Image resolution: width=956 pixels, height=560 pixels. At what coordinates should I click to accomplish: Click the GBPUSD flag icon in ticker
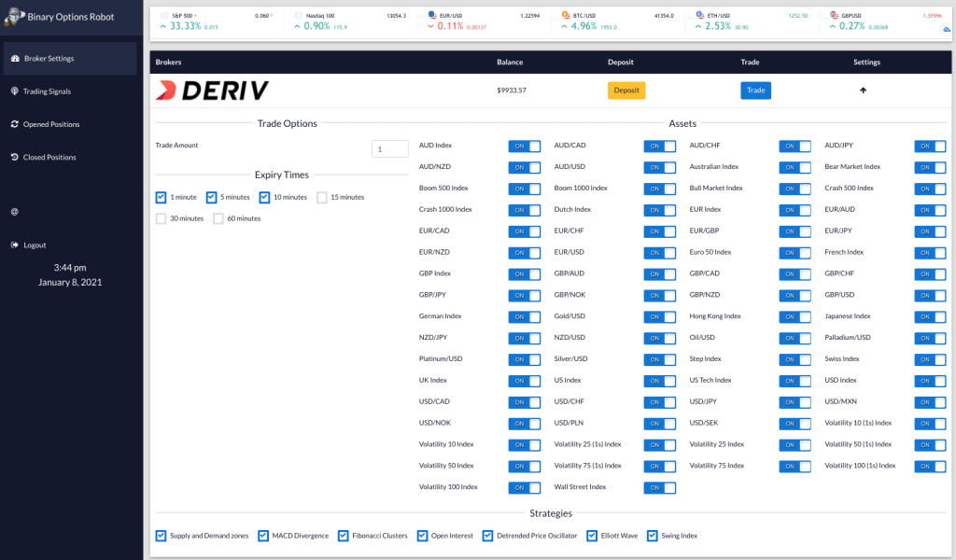tap(834, 15)
